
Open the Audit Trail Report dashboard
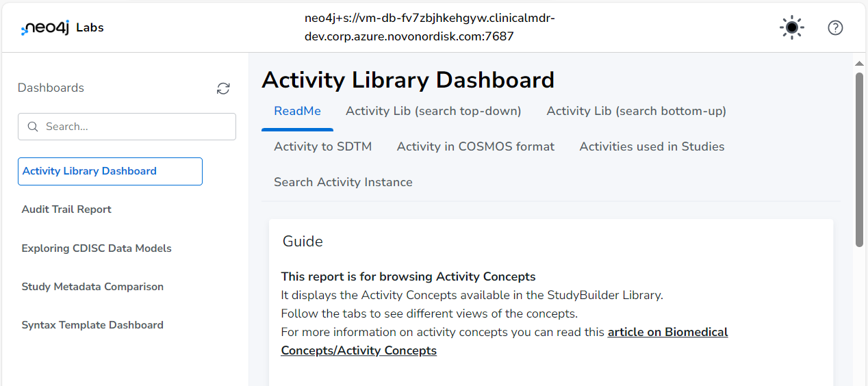point(66,209)
